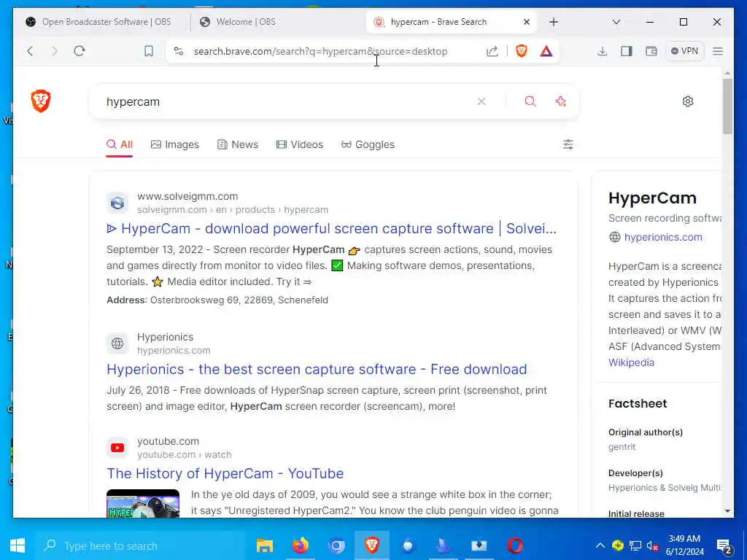
Task: Click the YouTube result favicon
Action: 117,448
